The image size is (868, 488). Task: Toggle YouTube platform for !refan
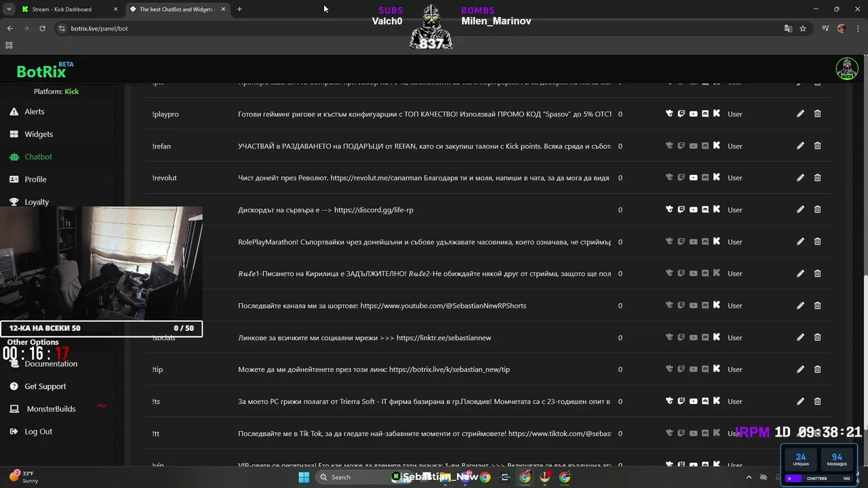(x=693, y=146)
